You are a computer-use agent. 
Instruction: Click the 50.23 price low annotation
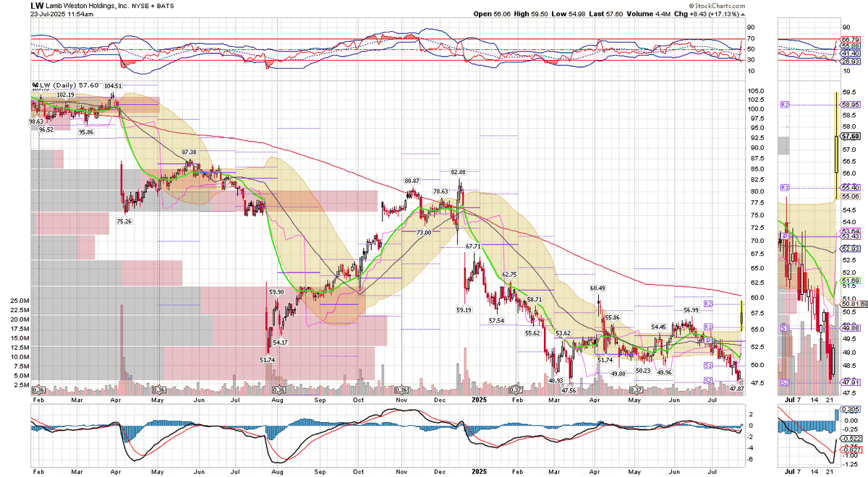click(x=643, y=370)
